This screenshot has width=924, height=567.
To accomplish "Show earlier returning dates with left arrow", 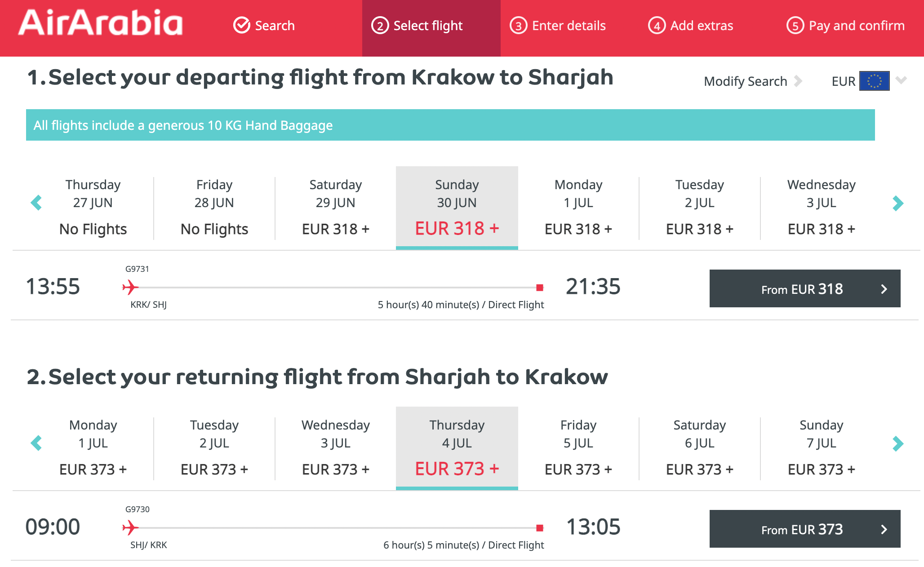I will [x=36, y=443].
